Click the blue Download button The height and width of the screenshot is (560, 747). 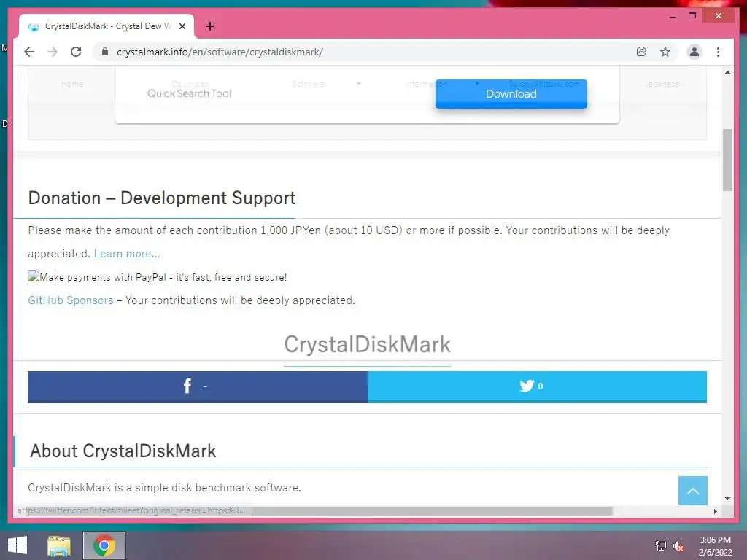[x=511, y=94]
